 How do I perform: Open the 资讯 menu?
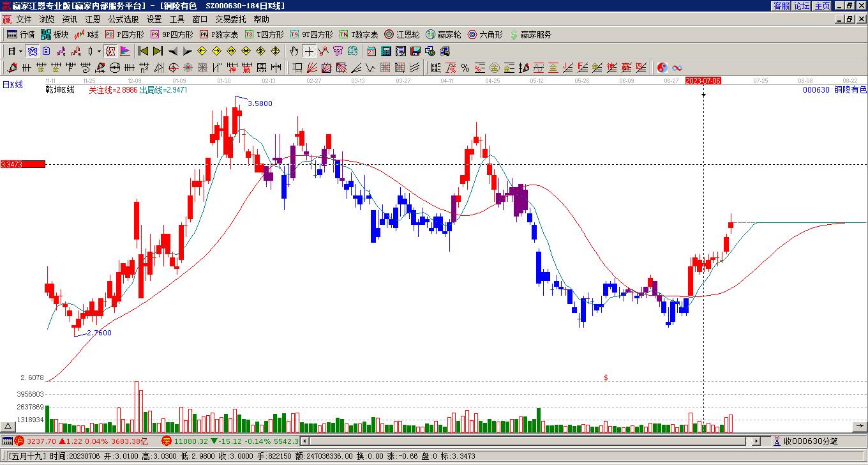coord(70,19)
